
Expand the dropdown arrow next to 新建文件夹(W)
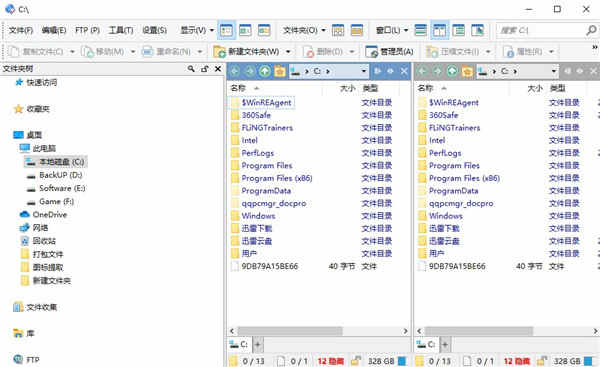[288, 52]
